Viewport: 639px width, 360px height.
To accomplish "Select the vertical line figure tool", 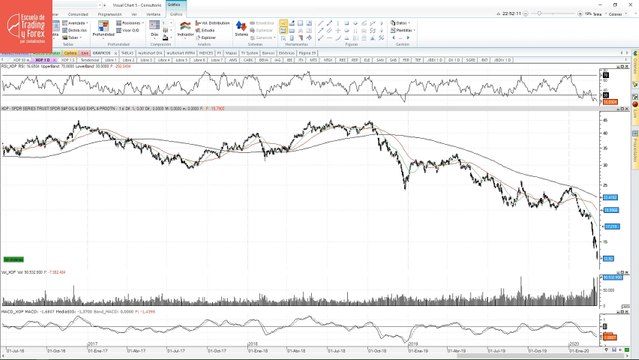I will click(338, 23).
